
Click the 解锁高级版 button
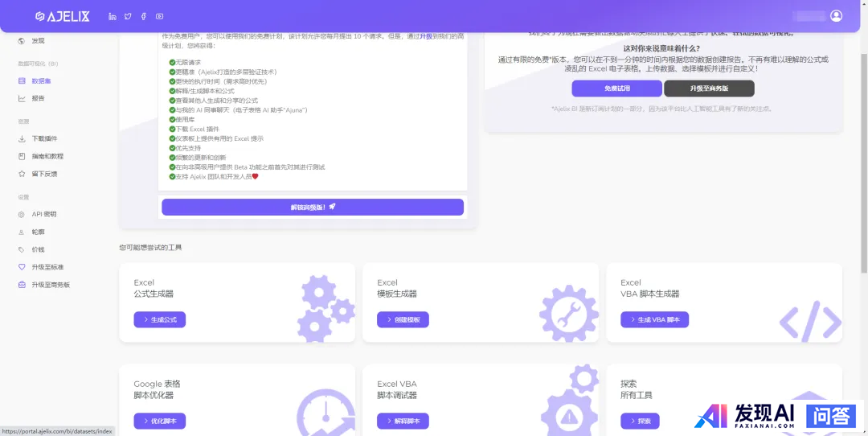pos(313,207)
